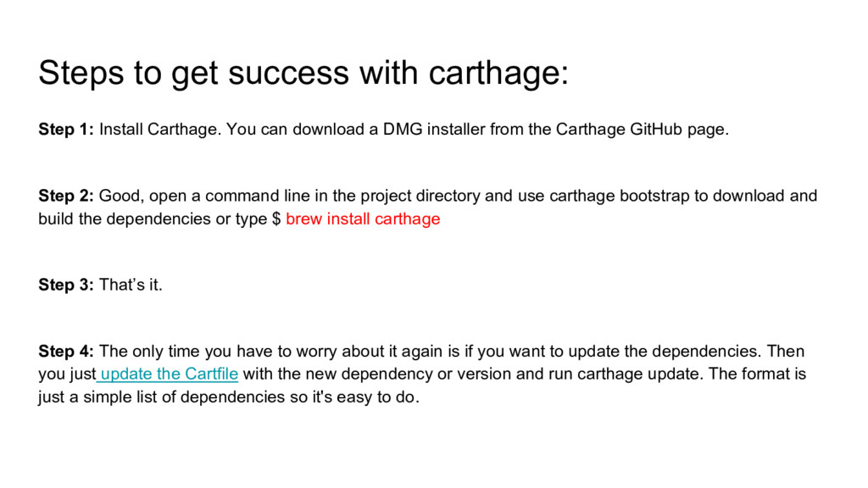Select the bold "Step 1:" label
Screen dimensions: 868x488
[66, 130]
